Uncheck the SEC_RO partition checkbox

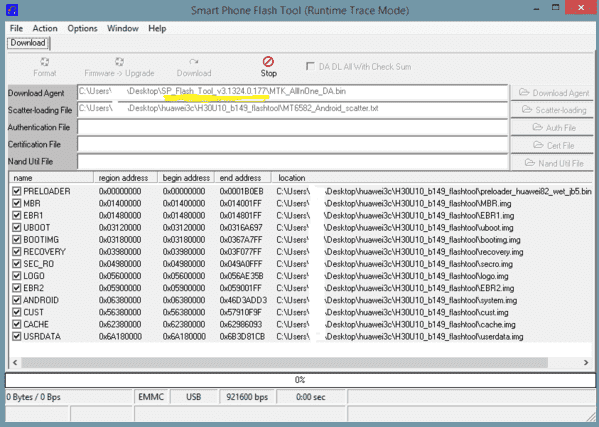tap(16, 264)
